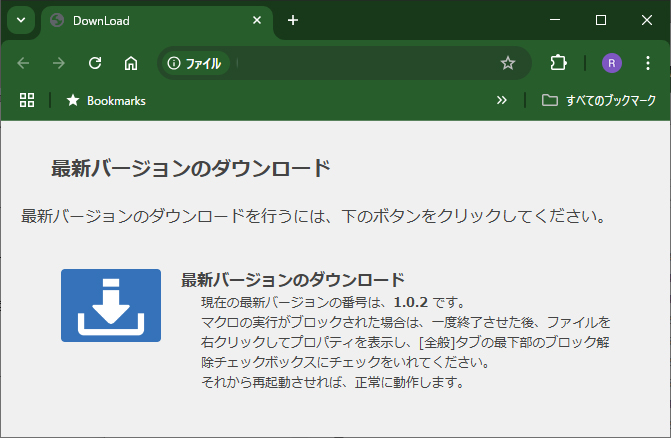Open the profile avatar R

[x=612, y=63]
